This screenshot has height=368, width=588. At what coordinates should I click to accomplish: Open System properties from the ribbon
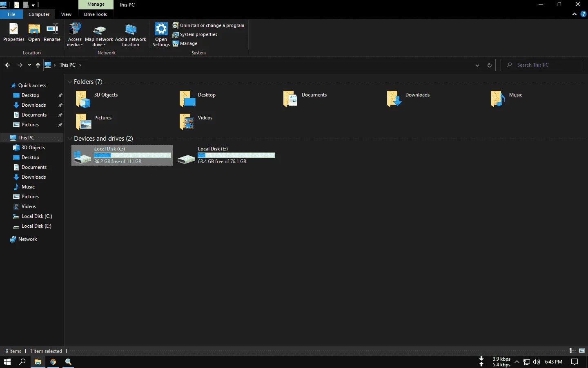(195, 34)
